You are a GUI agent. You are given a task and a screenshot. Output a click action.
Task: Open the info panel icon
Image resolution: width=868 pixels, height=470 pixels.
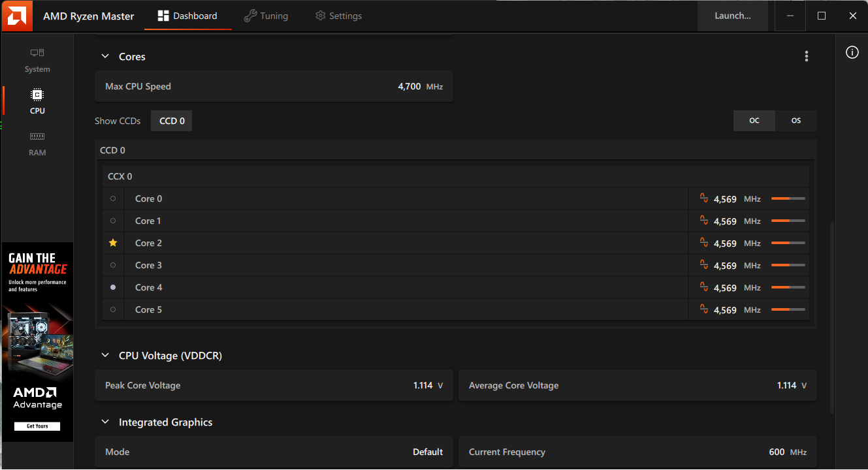852,53
